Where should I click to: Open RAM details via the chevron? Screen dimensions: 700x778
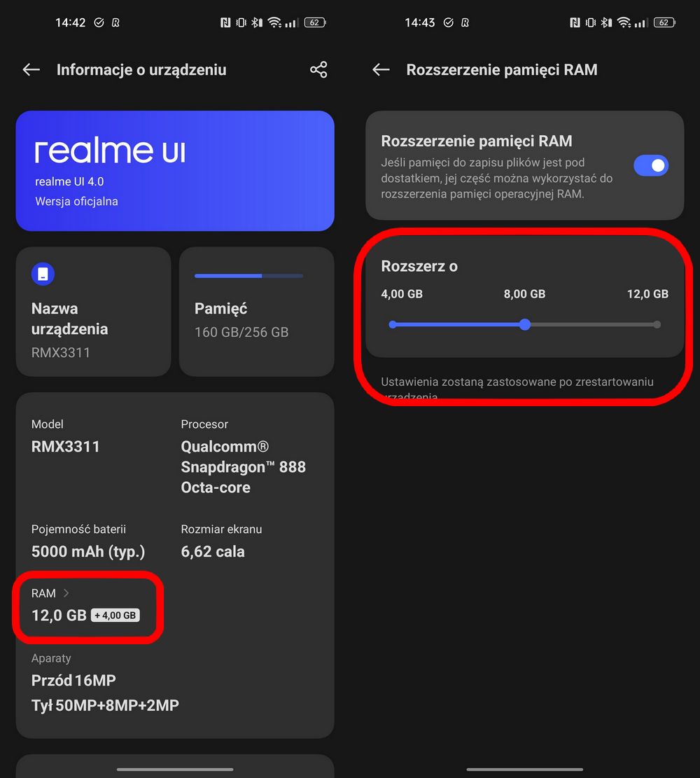[66, 593]
